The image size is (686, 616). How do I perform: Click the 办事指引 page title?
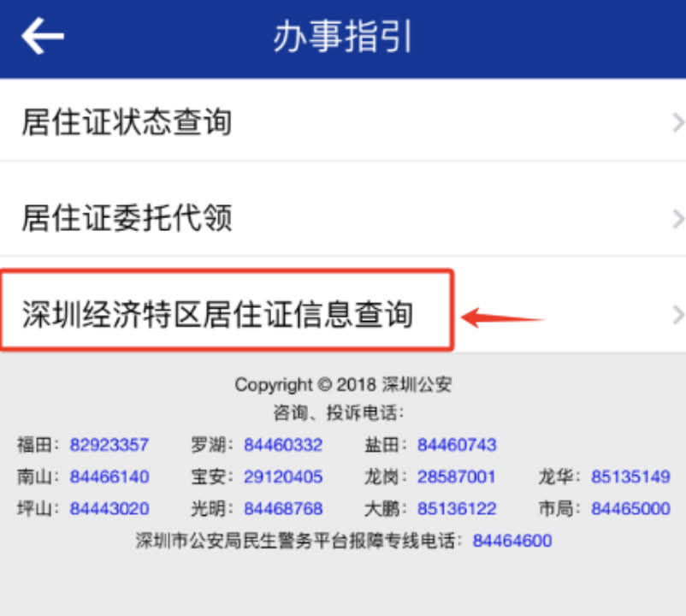[342, 37]
